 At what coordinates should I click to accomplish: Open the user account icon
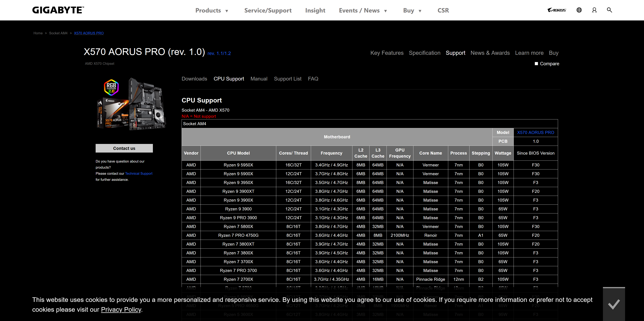pyautogui.click(x=594, y=10)
